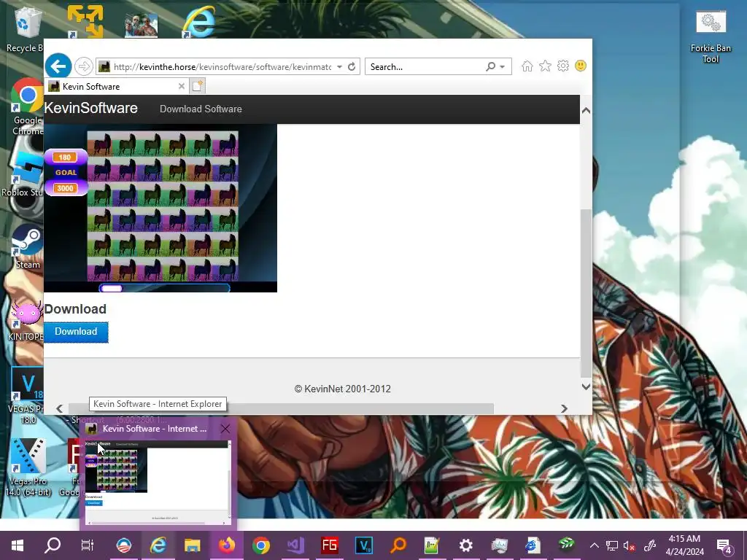This screenshot has height=560, width=747.
Task: Open the clock and date flyout
Action: click(684, 545)
